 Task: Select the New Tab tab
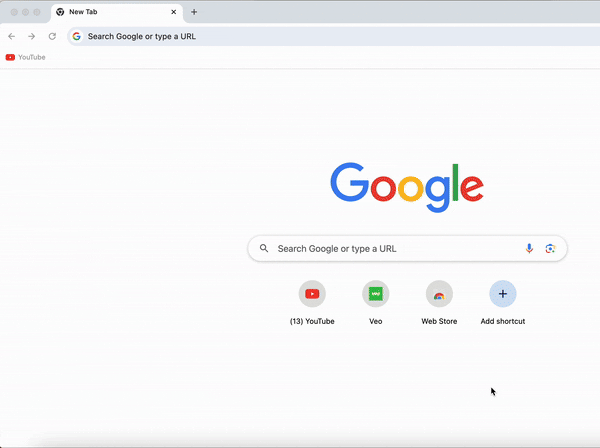(x=117, y=12)
